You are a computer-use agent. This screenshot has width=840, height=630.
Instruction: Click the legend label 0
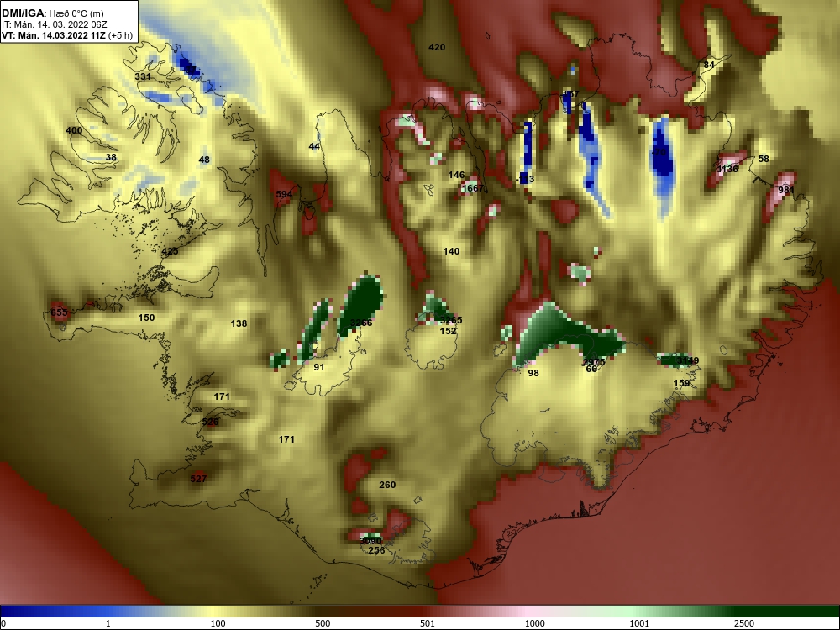click(x=3, y=623)
